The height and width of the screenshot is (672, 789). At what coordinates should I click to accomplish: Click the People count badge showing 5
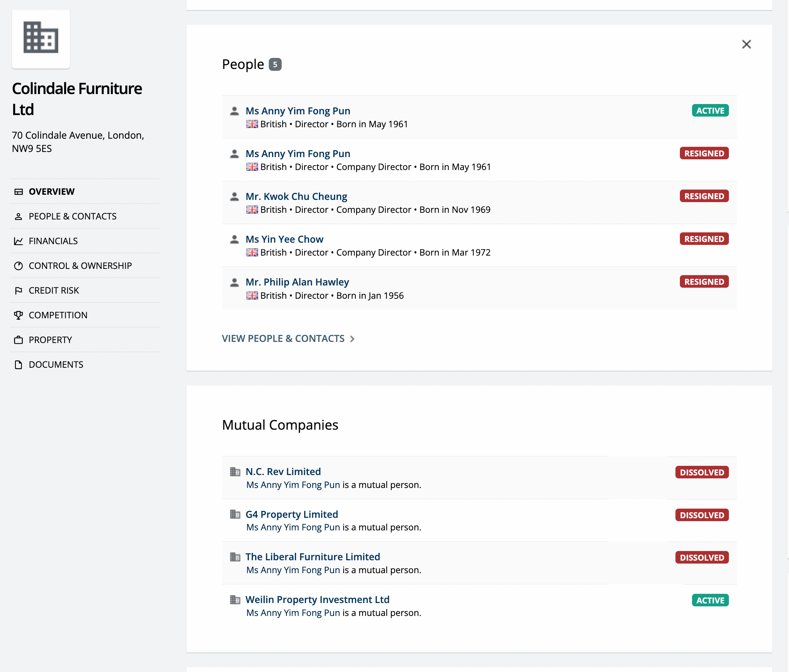[x=275, y=65]
